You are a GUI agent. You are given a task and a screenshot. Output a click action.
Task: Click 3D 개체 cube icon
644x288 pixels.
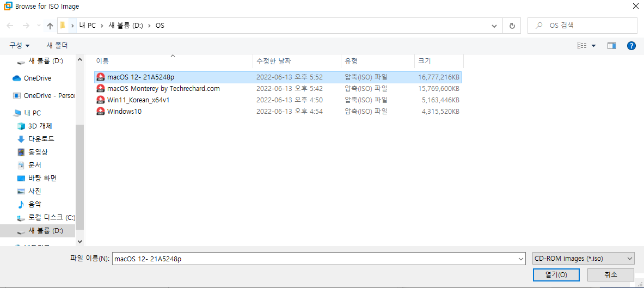click(21, 126)
